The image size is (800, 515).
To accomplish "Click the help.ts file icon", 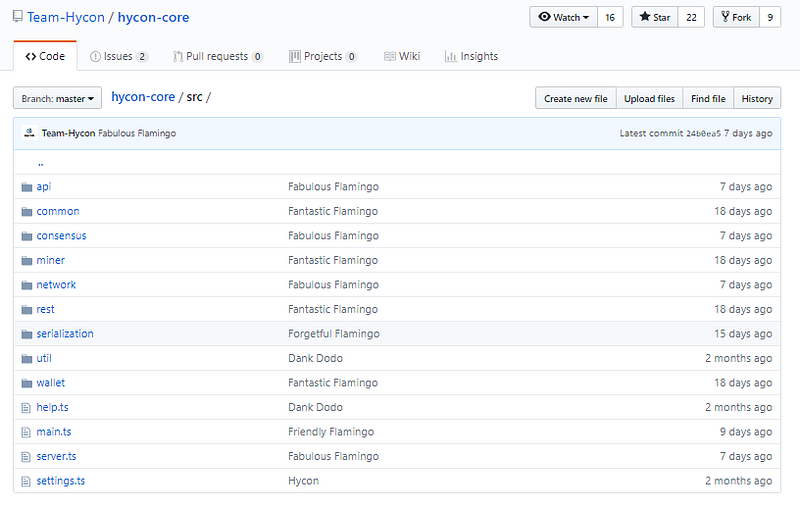I will click(26, 408).
